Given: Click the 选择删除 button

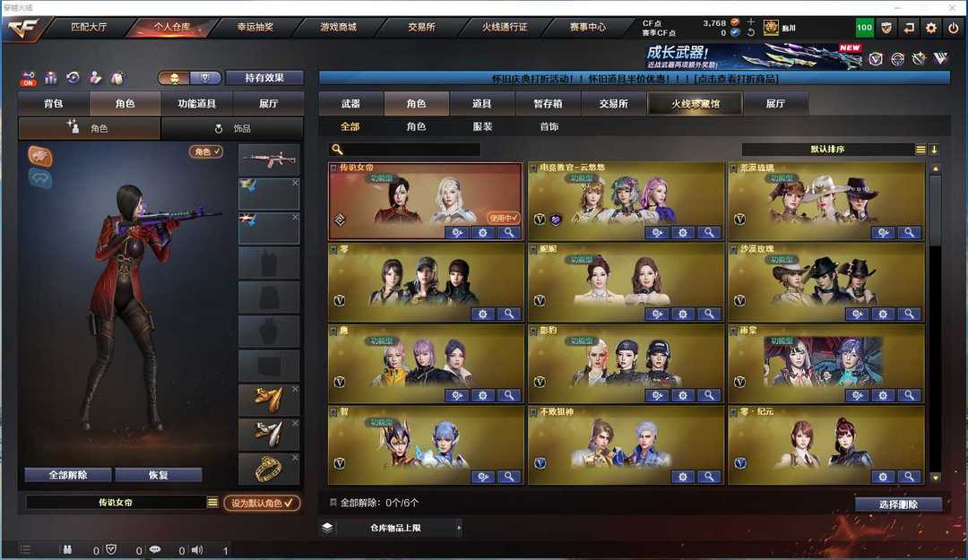Looking at the screenshot, I should tap(898, 504).
